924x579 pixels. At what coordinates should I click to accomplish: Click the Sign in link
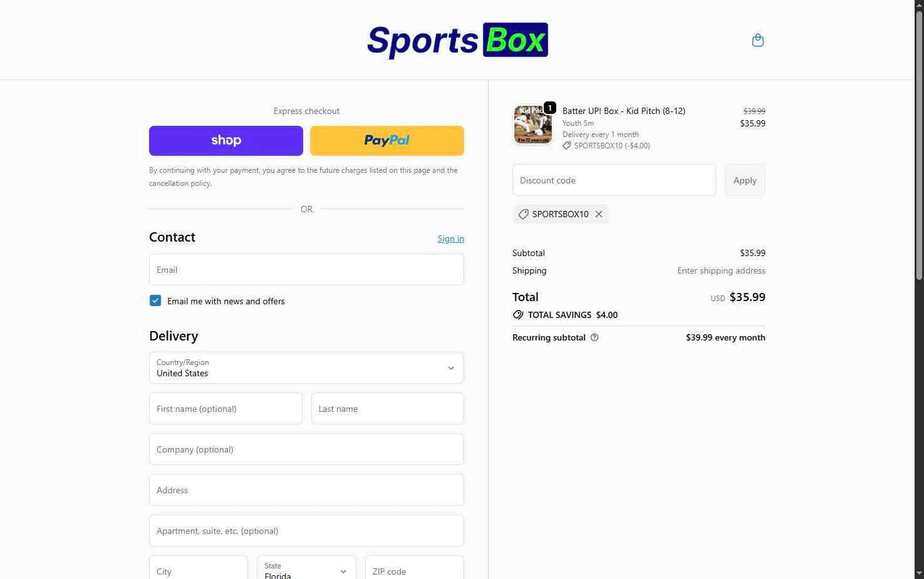point(451,238)
